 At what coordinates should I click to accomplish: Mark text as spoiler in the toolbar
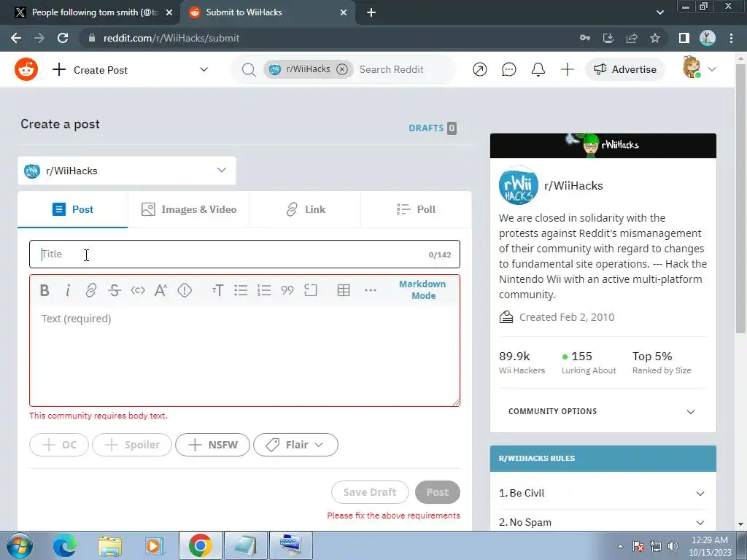[x=185, y=290]
